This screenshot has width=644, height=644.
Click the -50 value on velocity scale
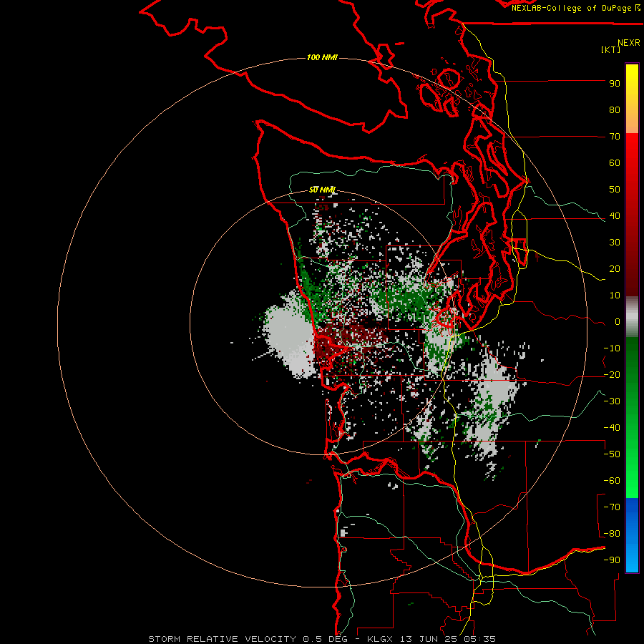click(612, 454)
